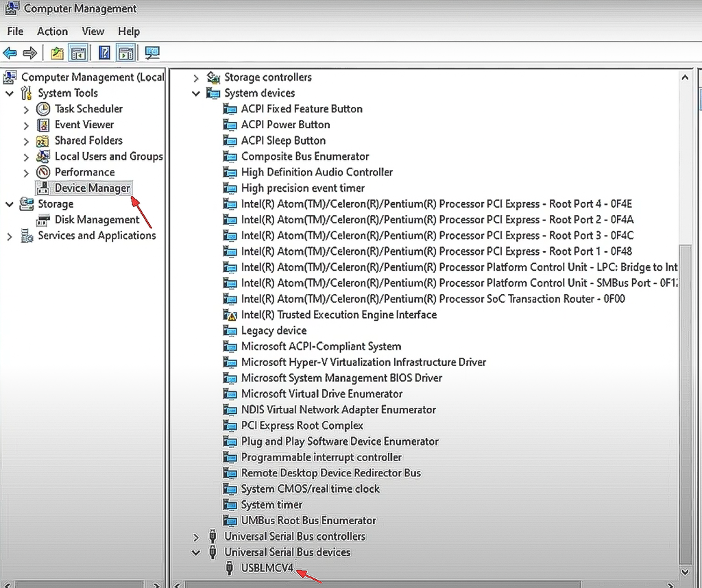
Task: Select Composite Bus Enumerator device
Action: click(x=305, y=156)
